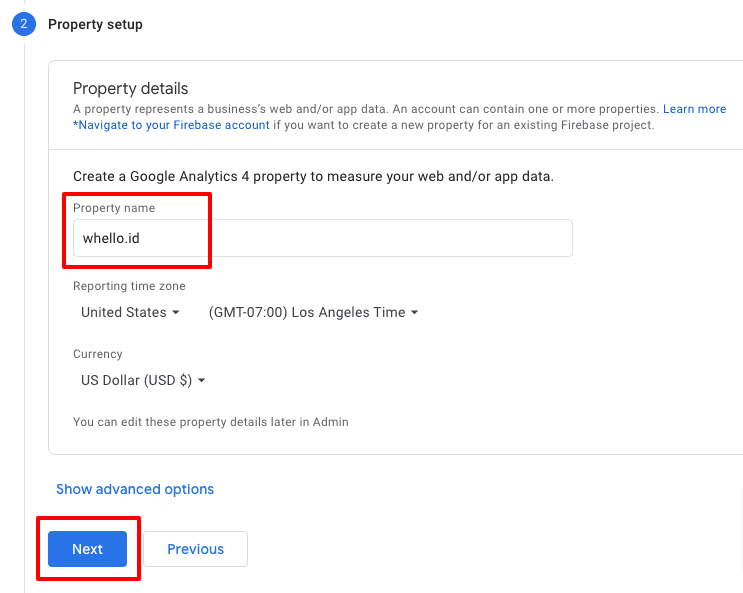This screenshot has width=743, height=593.
Task: Click the Next button
Action: point(87,549)
